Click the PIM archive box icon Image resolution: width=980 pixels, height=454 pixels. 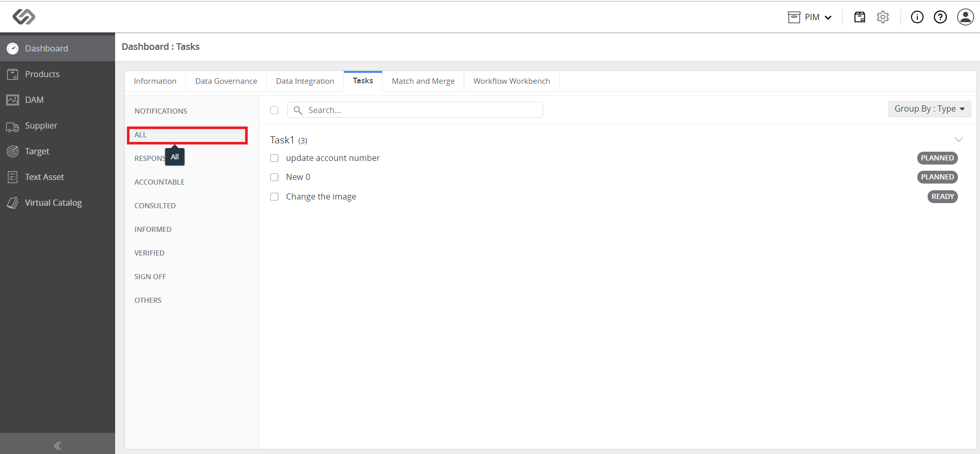794,17
